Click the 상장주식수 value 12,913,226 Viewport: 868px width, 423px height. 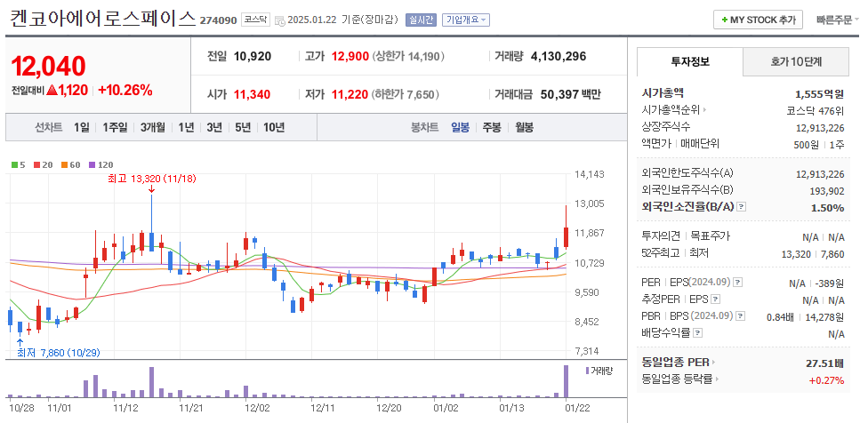click(820, 128)
